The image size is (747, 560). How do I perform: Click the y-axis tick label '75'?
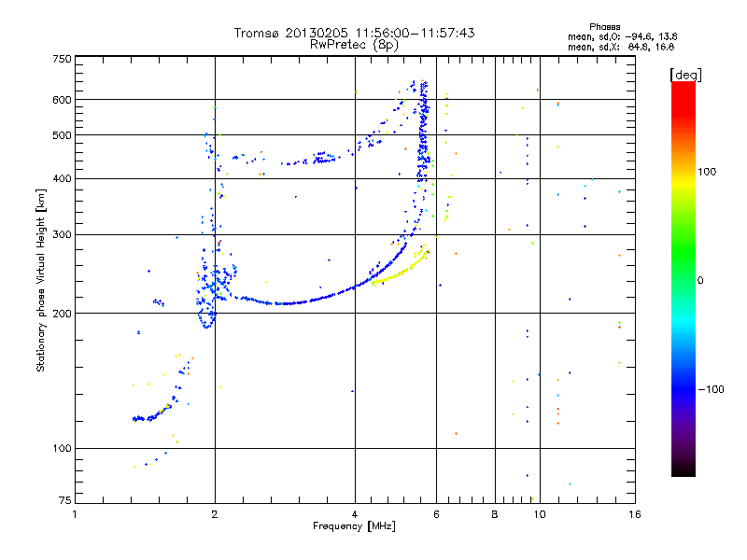[x=65, y=500]
